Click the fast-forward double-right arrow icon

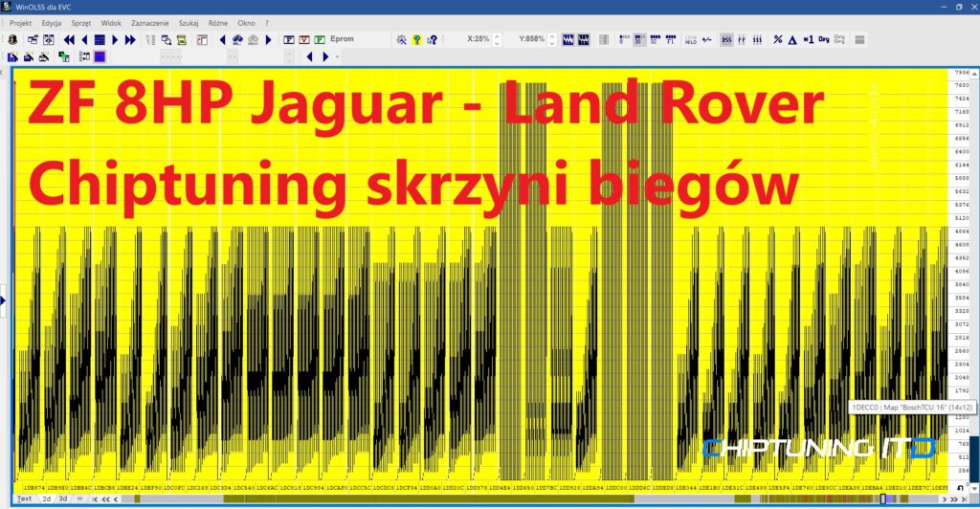(130, 39)
